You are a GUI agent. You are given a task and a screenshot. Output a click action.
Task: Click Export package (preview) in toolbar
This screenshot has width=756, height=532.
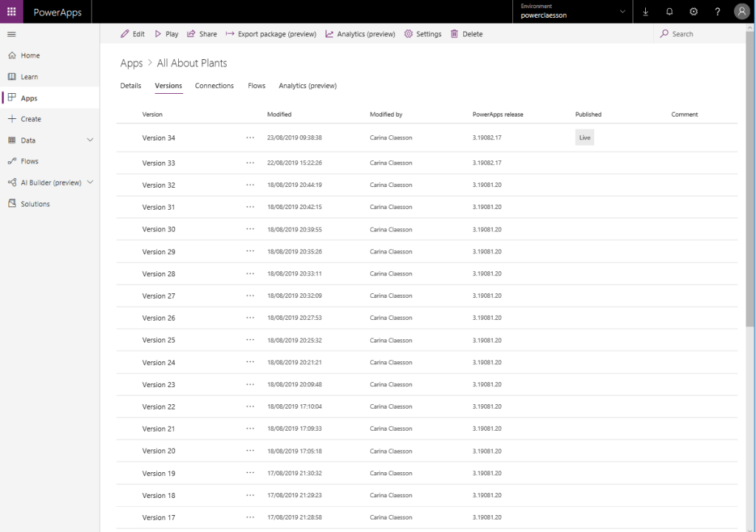click(x=270, y=34)
